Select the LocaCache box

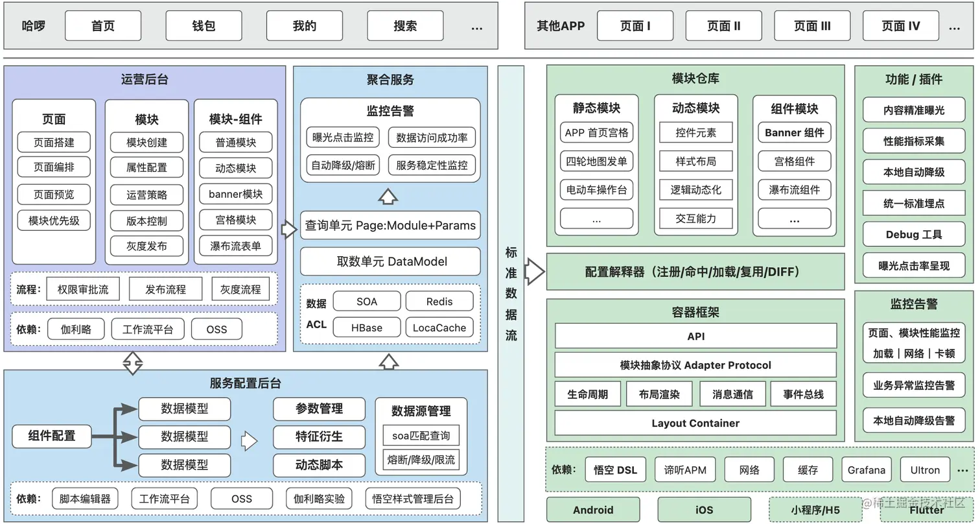point(439,327)
